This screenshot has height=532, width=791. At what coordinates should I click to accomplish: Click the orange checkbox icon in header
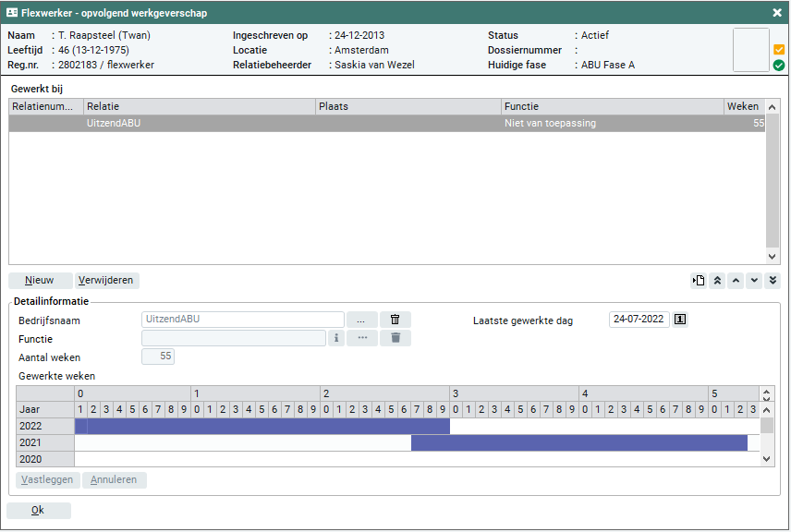coord(779,50)
